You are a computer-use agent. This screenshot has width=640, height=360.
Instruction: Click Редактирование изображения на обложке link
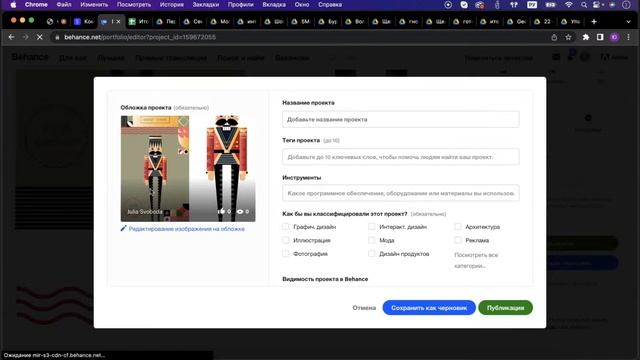[187, 229]
